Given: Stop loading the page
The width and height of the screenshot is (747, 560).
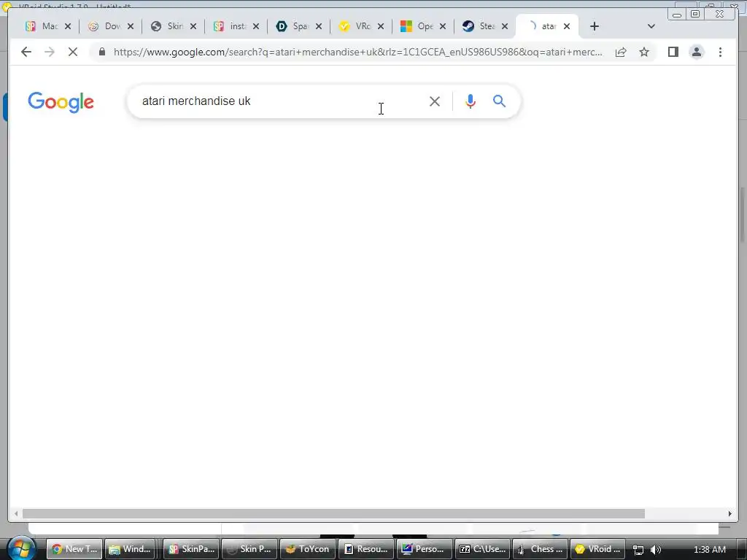Looking at the screenshot, I should [x=73, y=52].
